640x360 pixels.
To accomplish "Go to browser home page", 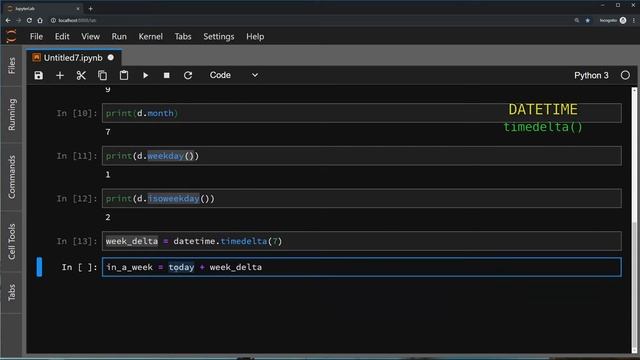I will [x=40, y=20].
